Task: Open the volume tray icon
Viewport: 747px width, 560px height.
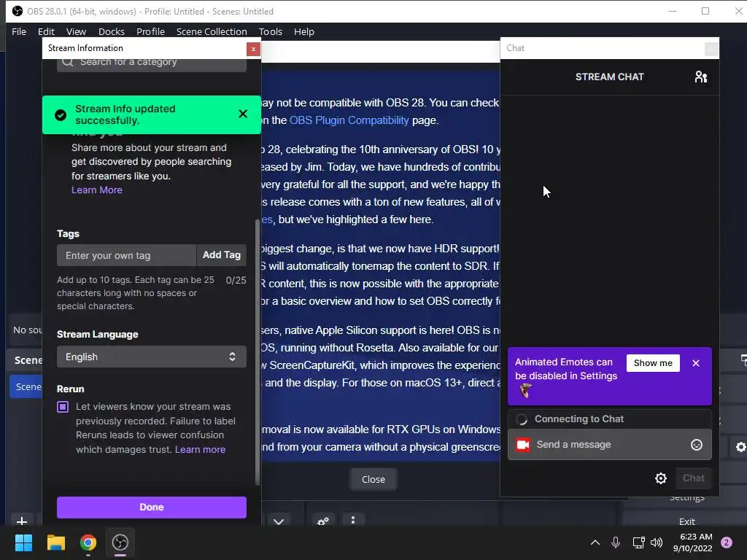Action: 657,542
